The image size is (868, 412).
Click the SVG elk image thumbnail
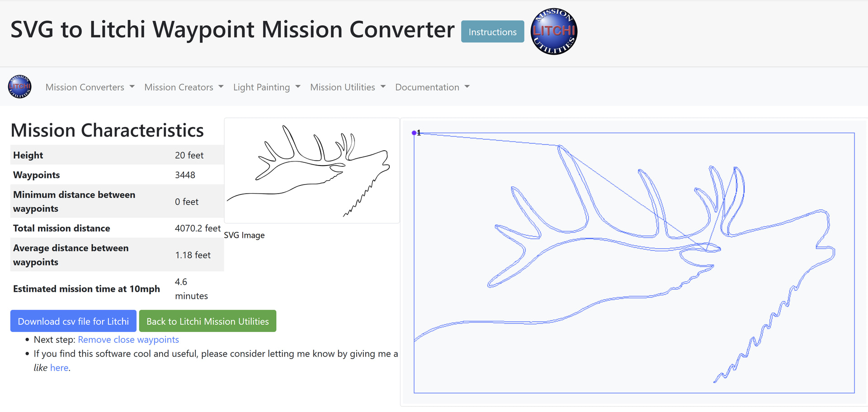click(312, 170)
